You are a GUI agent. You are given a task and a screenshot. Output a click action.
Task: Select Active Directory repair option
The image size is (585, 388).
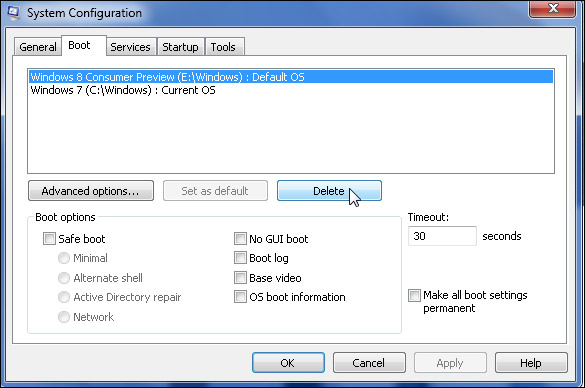(x=64, y=297)
